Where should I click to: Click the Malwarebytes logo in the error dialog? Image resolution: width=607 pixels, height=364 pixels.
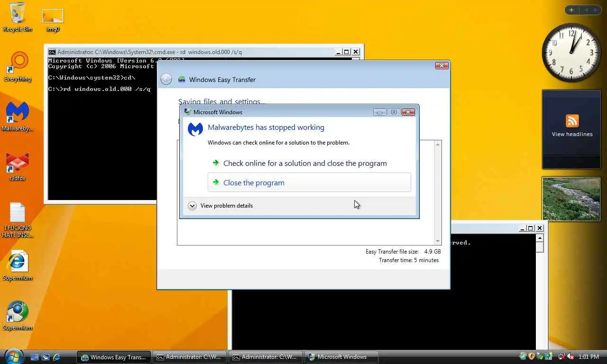pos(195,129)
